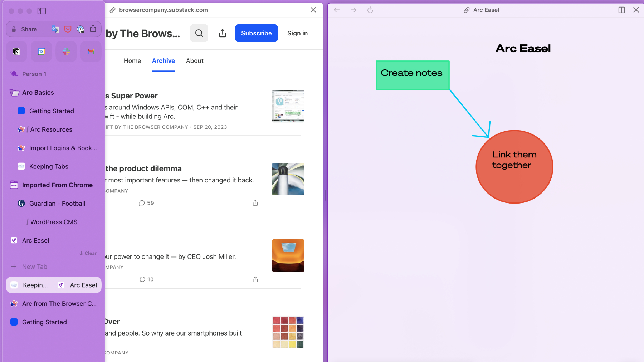The width and height of the screenshot is (644, 362).
Task: Click share icon on product dilemma post
Action: [x=255, y=203]
